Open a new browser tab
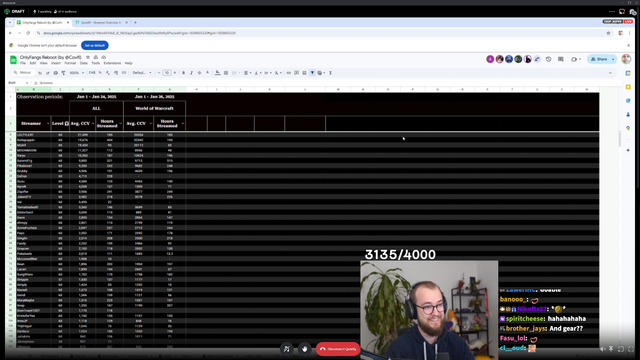 [x=135, y=22]
